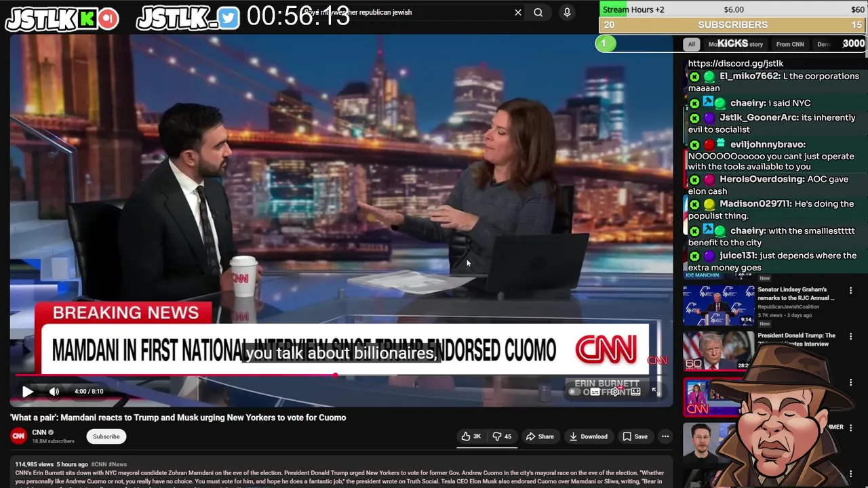Click the discord.gg/jstlk link text

735,63
